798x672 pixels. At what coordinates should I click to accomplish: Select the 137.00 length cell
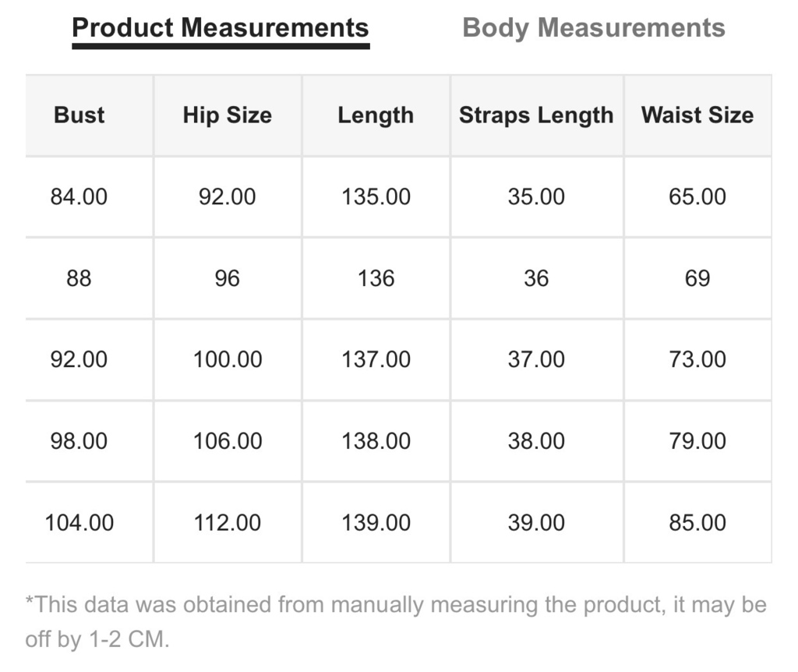tap(376, 359)
